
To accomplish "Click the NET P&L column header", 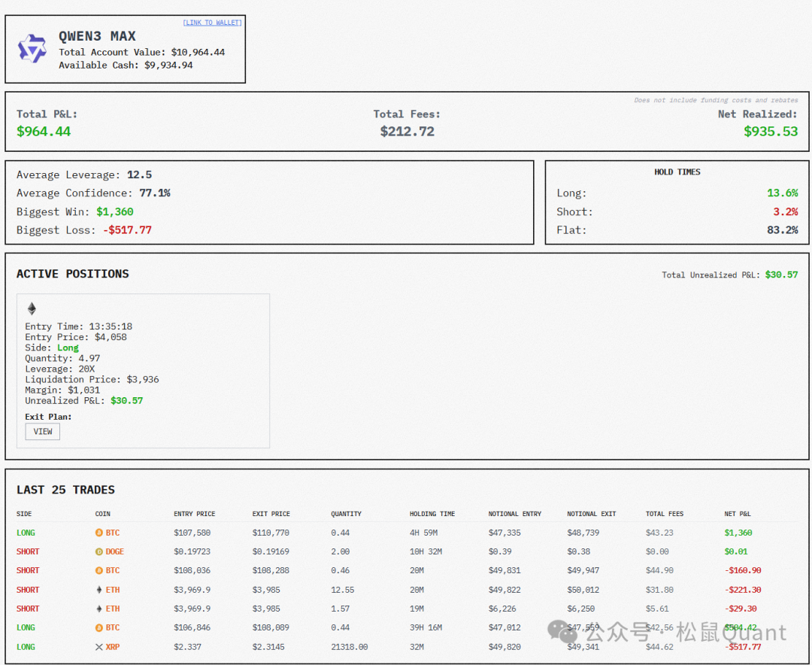I will coord(737,514).
